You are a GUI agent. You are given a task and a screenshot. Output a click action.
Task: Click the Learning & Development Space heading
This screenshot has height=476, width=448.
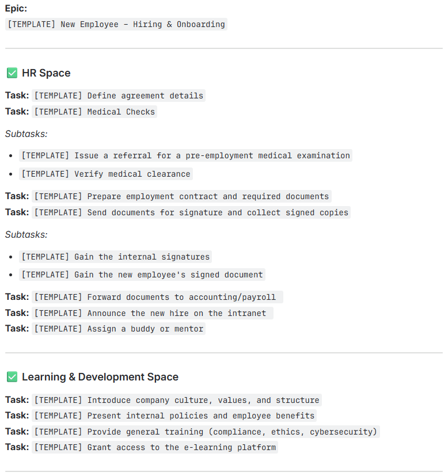coord(100,377)
